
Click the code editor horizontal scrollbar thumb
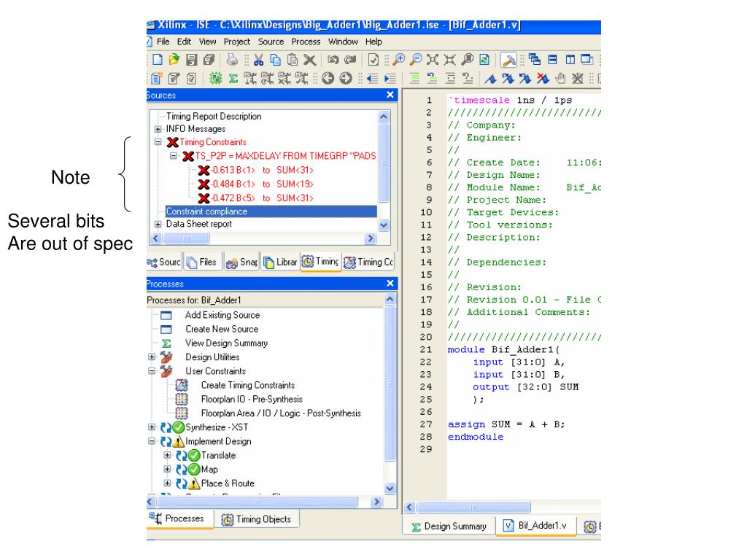(473, 507)
